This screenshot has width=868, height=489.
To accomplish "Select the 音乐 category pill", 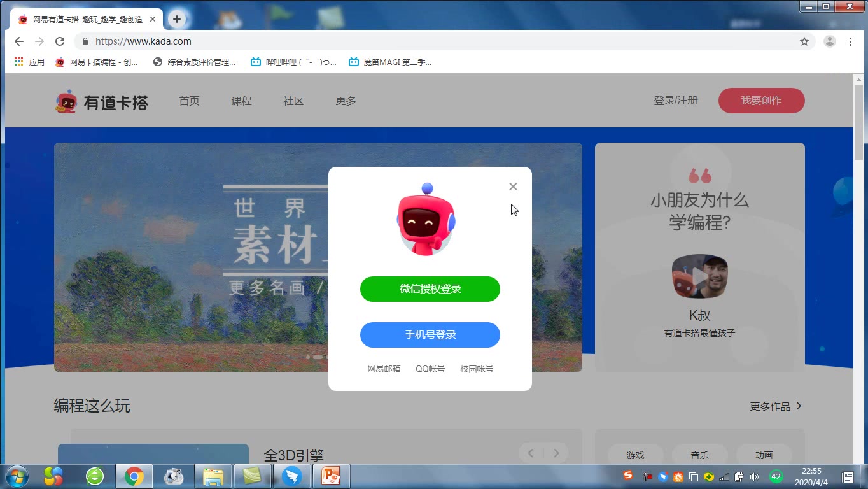I will pos(699,455).
